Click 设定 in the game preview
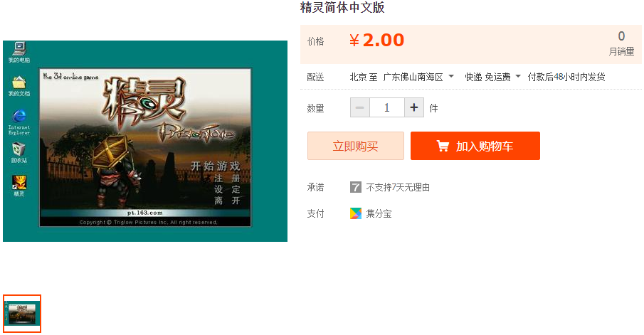The height and width of the screenshot is (335, 644). click(x=227, y=189)
